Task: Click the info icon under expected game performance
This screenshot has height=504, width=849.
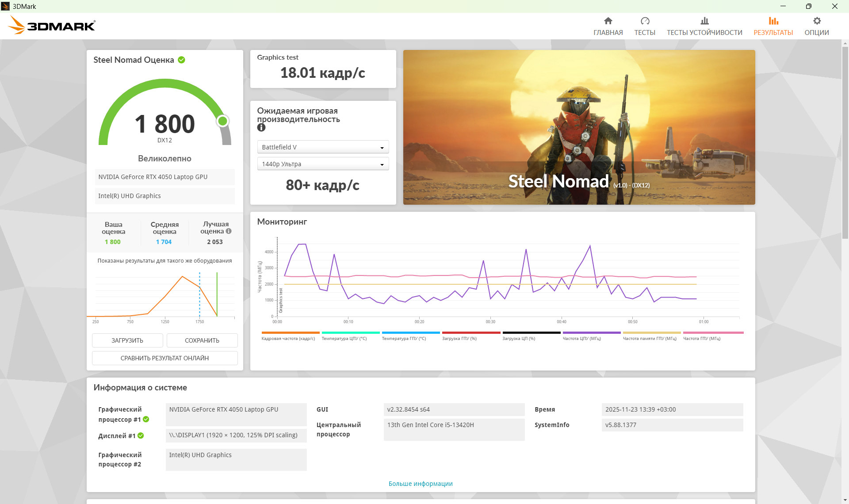Action: click(261, 127)
